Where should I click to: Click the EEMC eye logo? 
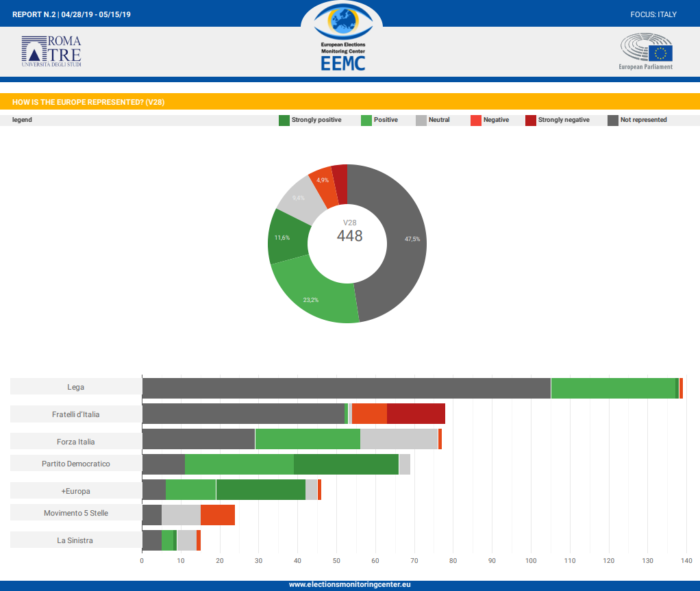(x=343, y=36)
